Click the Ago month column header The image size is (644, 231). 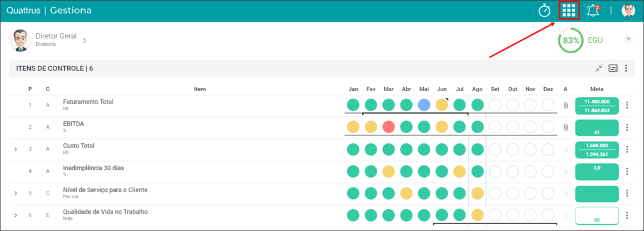pos(477,89)
